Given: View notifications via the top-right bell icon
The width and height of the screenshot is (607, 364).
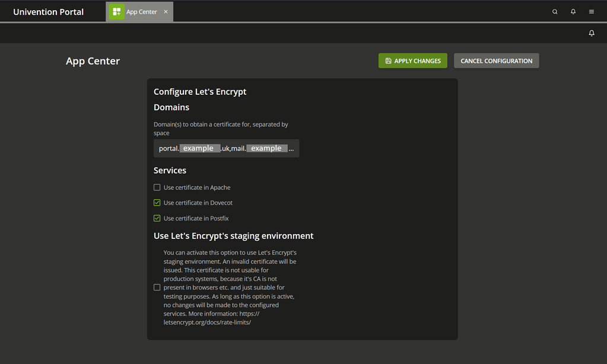Looking at the screenshot, I should [x=573, y=11].
